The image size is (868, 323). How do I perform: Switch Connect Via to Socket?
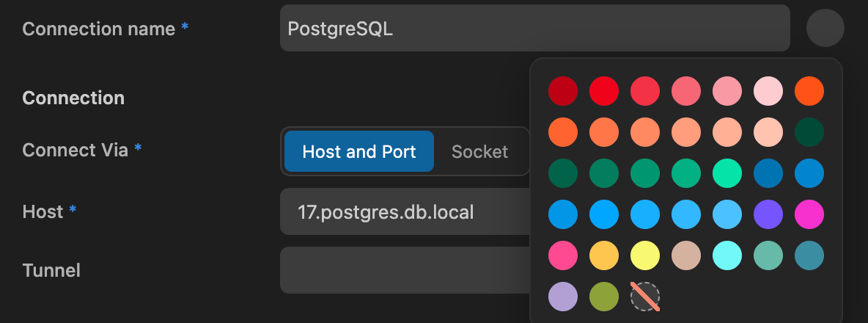point(479,151)
